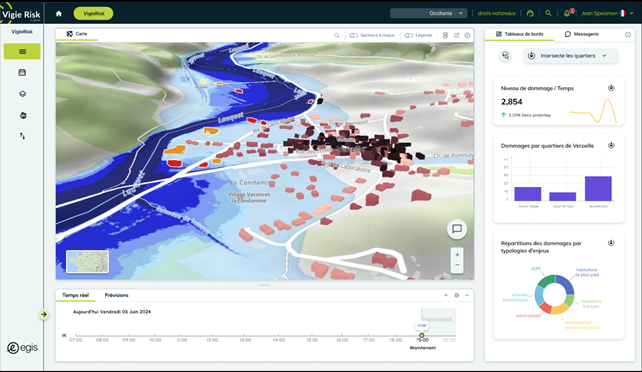Click the France minimap thumbnail

click(87, 262)
